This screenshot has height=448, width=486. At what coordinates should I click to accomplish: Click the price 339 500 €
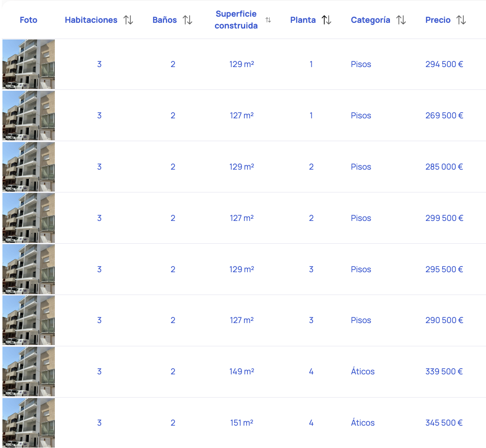point(444,371)
